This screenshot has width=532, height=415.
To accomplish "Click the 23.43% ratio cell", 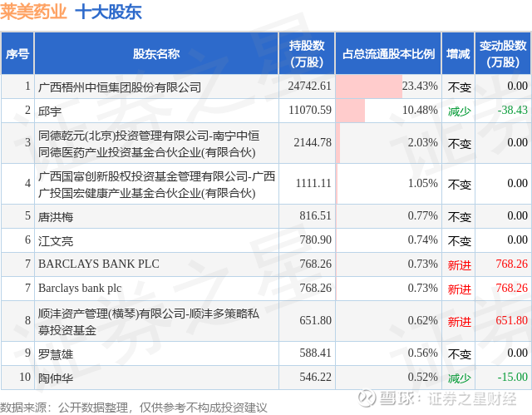I will [x=388, y=86].
